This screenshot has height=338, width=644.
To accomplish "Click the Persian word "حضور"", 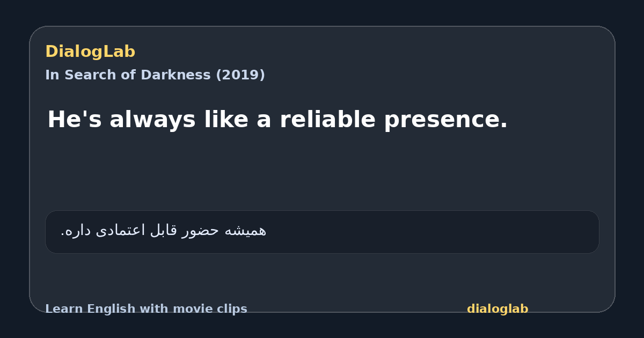I will click(x=200, y=230).
